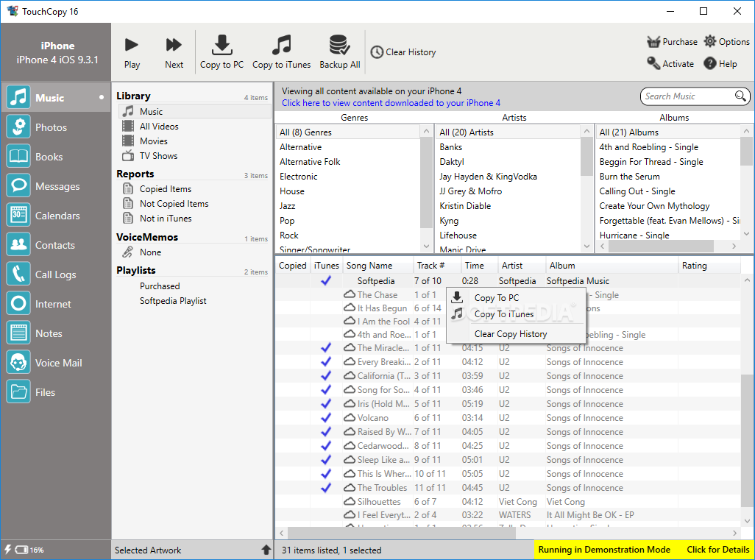Click the song list horizontal scrollbar thumb
Screen dimensions: 755x560
coord(402,533)
